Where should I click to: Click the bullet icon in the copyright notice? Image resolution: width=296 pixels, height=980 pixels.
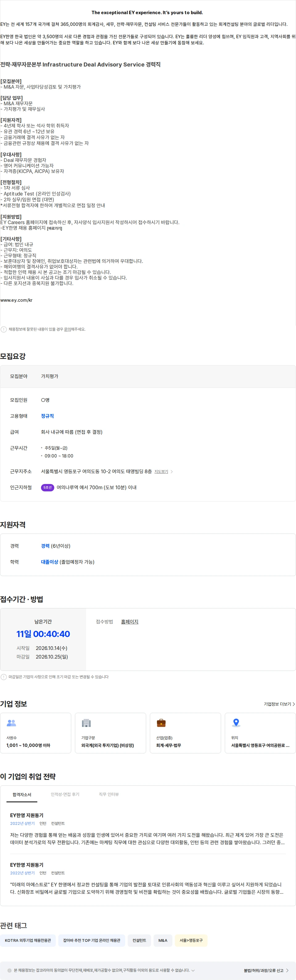10,970
